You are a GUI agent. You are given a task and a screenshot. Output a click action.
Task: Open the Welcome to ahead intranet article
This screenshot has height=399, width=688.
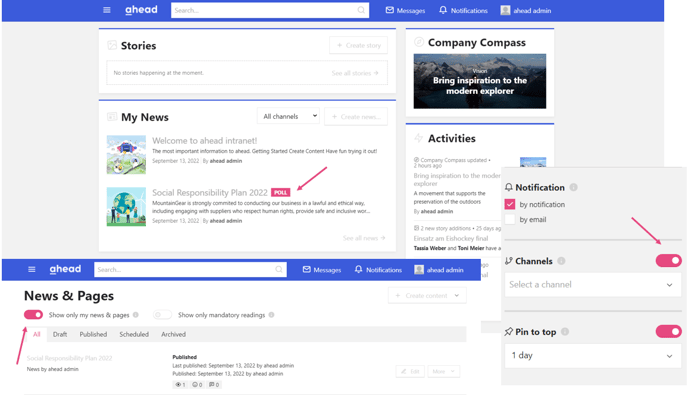204,140
